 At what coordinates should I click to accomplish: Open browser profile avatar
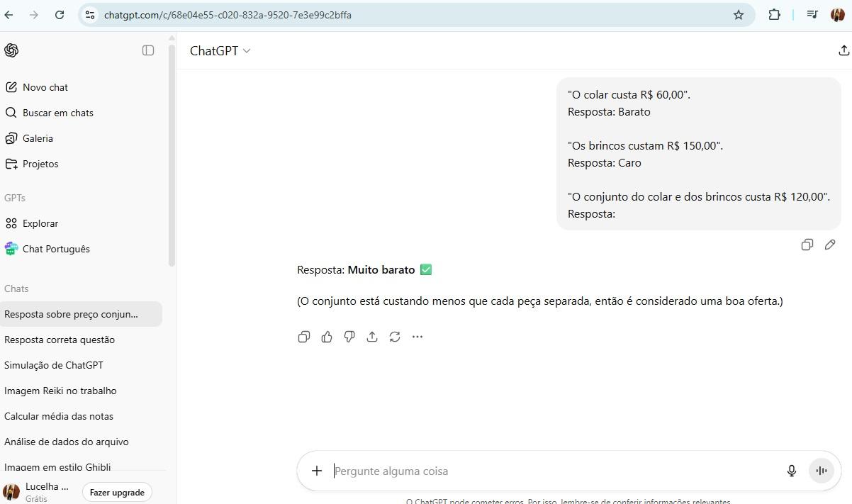click(837, 14)
